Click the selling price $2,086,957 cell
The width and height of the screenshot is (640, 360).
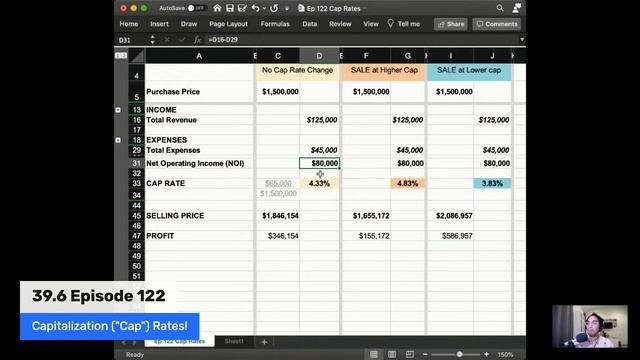[451, 216]
